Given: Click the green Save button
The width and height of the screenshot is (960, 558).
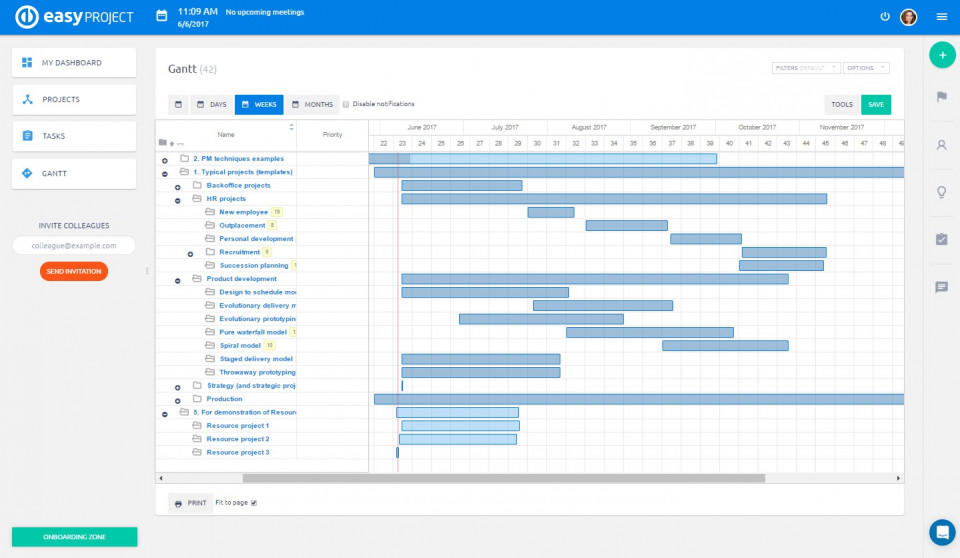Looking at the screenshot, I should coord(875,104).
